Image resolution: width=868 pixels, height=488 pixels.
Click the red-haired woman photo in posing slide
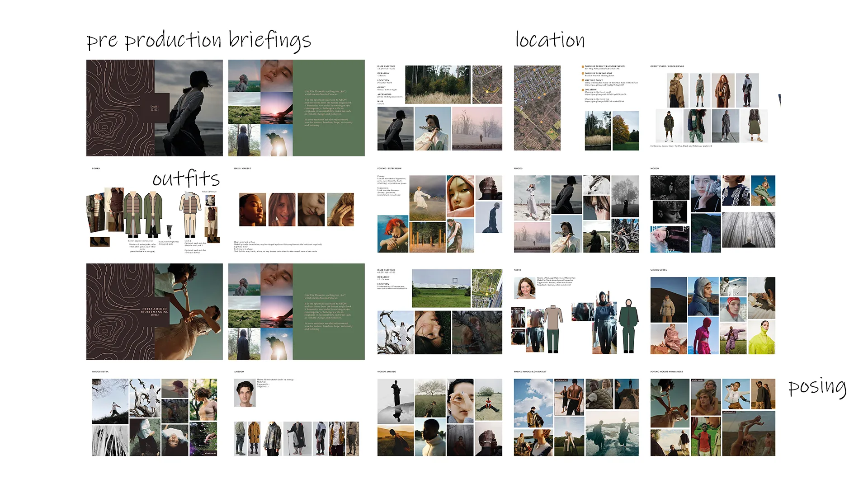point(392,234)
